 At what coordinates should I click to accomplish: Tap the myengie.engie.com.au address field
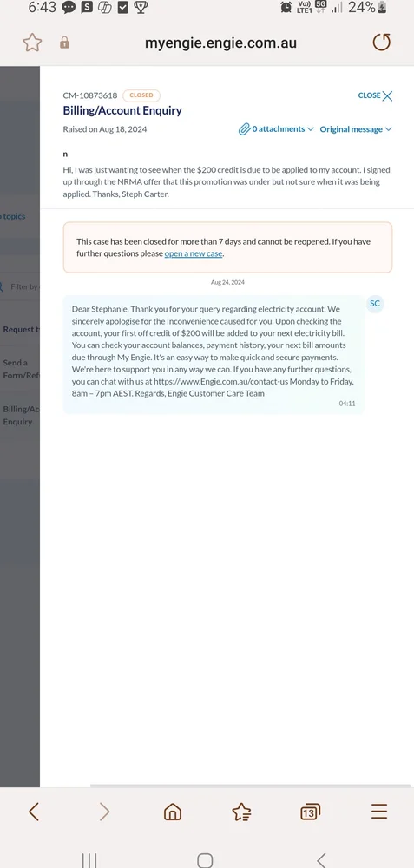[220, 43]
